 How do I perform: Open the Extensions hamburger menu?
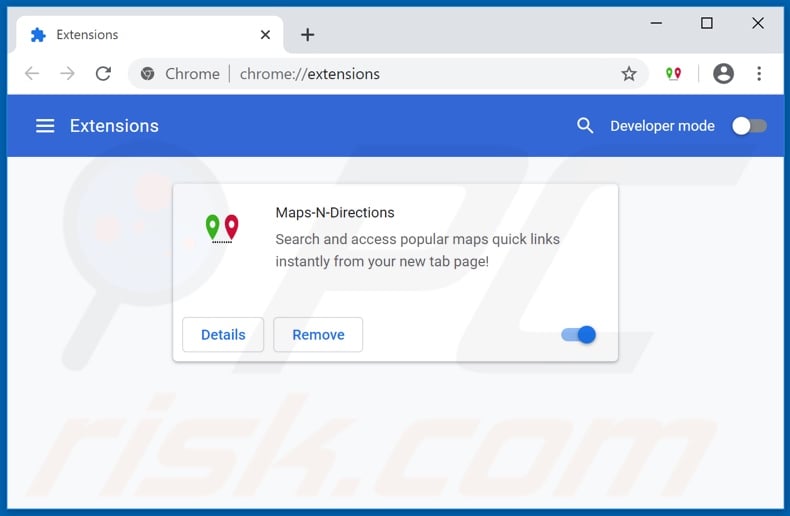[45, 126]
